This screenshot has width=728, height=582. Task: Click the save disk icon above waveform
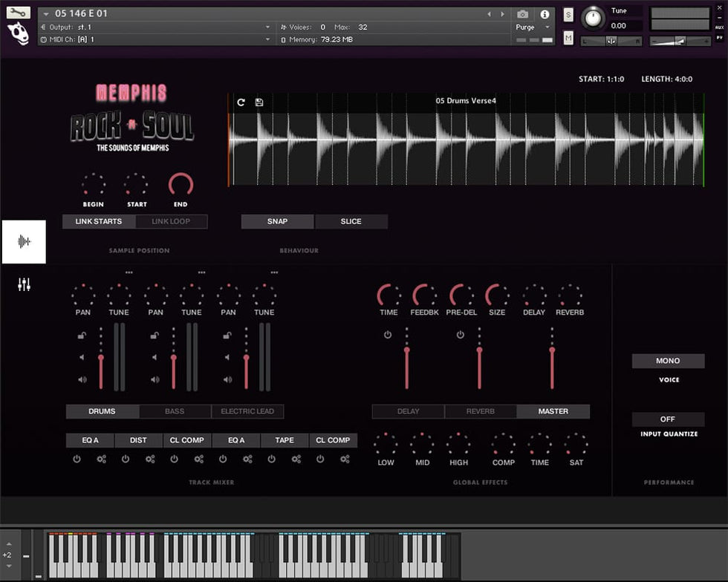point(259,102)
